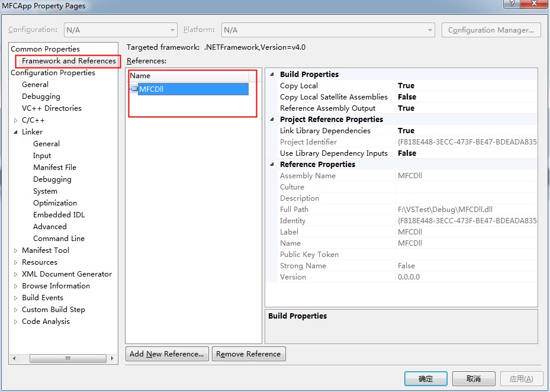This screenshot has width=550, height=392.
Task: Select the Culture property row
Action: (x=407, y=187)
